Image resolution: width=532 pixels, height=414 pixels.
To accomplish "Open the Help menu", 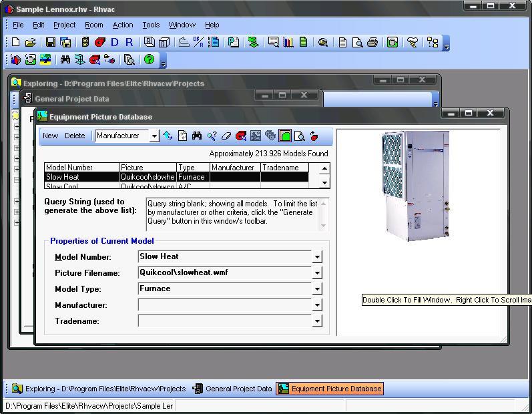I will click(x=212, y=25).
